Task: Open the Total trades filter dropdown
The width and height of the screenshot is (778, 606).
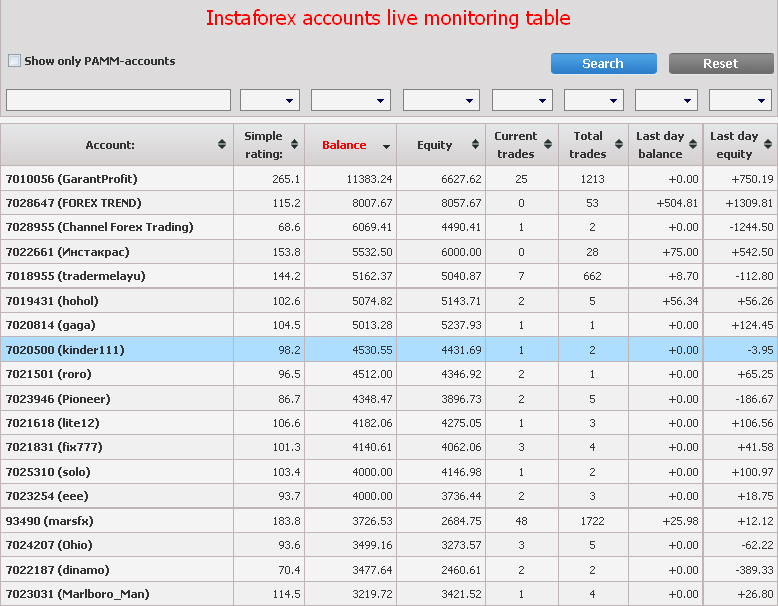Action: (594, 100)
